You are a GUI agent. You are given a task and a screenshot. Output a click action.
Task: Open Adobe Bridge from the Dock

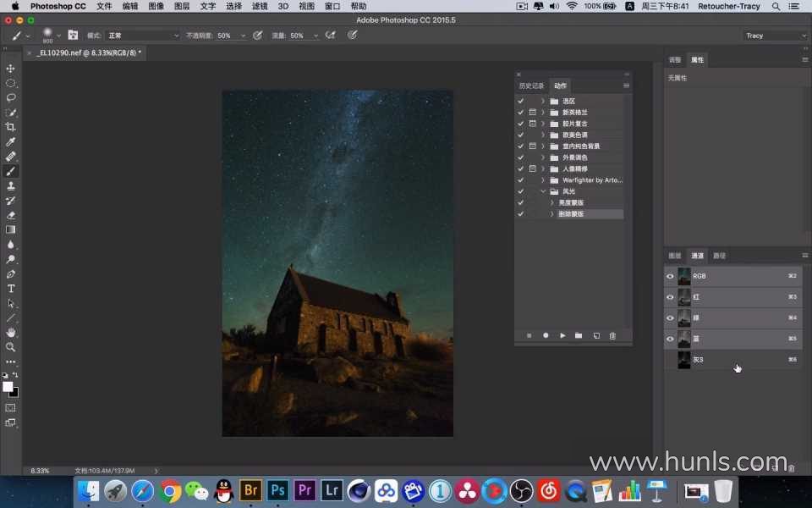pyautogui.click(x=250, y=490)
